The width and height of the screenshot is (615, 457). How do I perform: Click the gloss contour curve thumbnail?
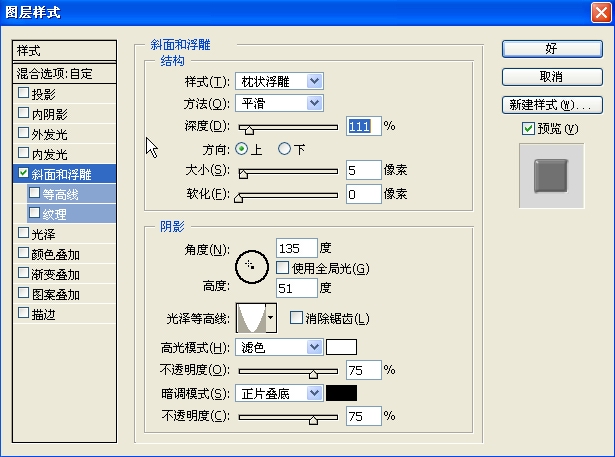[x=251, y=318]
